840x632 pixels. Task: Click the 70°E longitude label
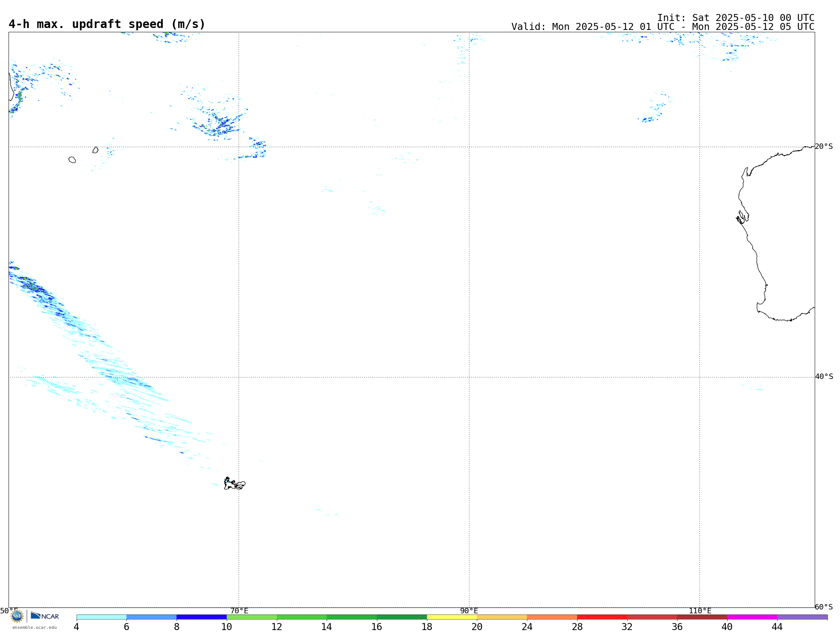239,611
